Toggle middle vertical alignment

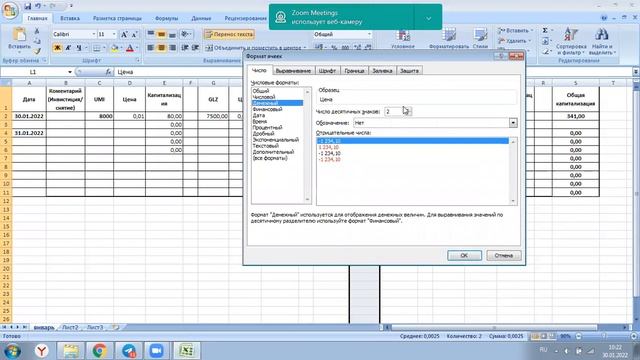point(162,34)
